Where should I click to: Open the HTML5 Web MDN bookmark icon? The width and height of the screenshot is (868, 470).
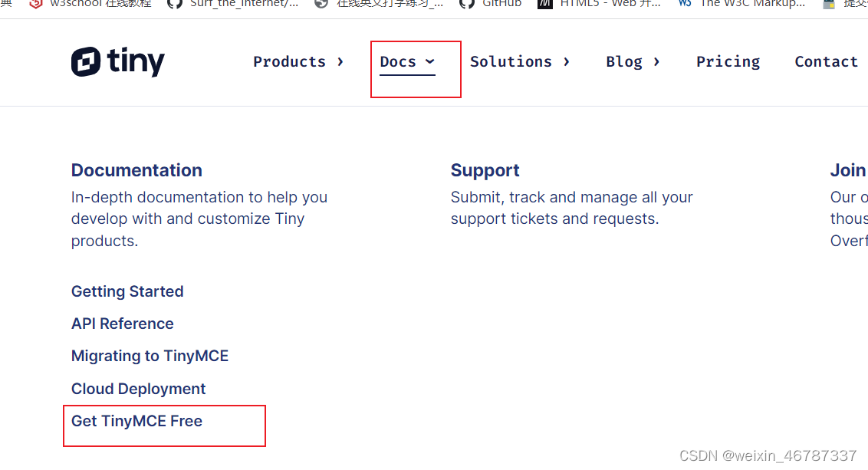545,3
